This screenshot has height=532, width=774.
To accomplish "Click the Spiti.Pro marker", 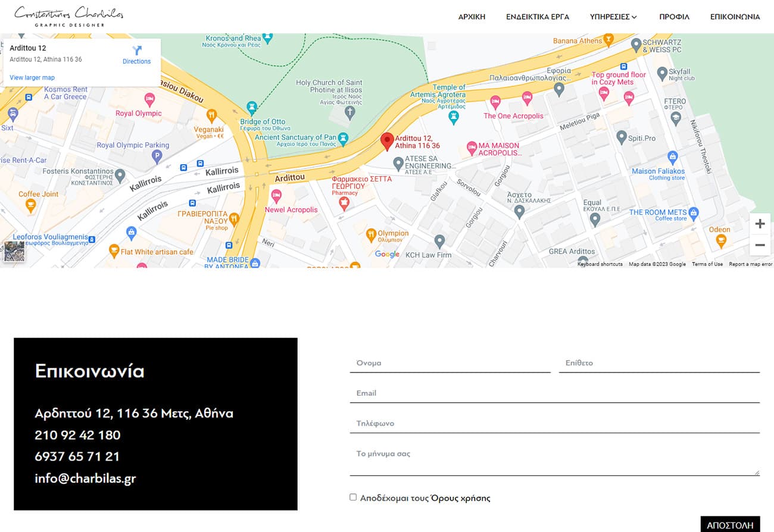I will tap(621, 137).
